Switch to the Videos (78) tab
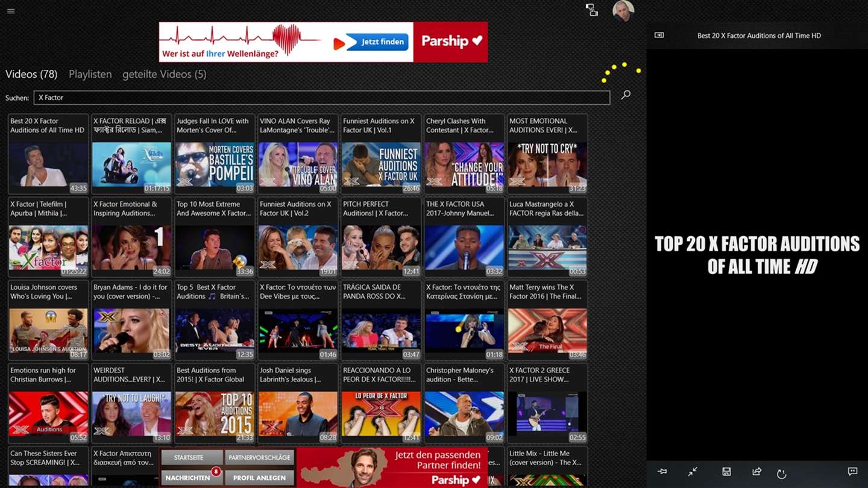Screen dimensions: 868x488 tap(31, 74)
